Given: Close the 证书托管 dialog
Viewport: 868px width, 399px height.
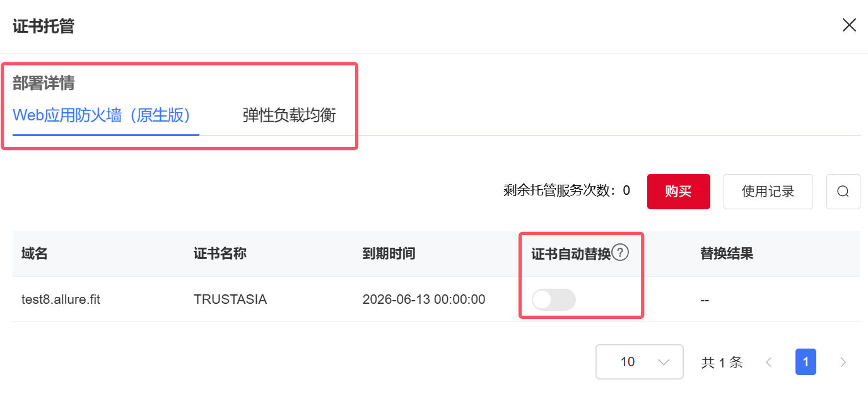Looking at the screenshot, I should (x=849, y=25).
